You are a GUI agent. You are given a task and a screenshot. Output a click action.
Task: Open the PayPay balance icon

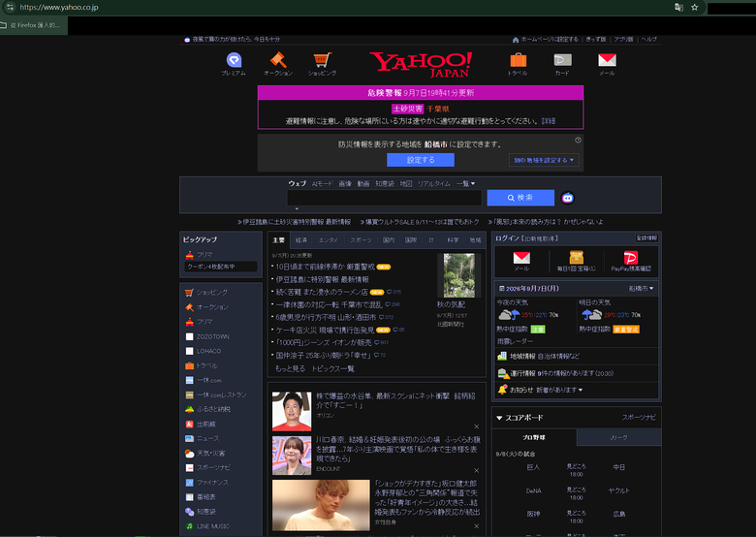point(631,258)
